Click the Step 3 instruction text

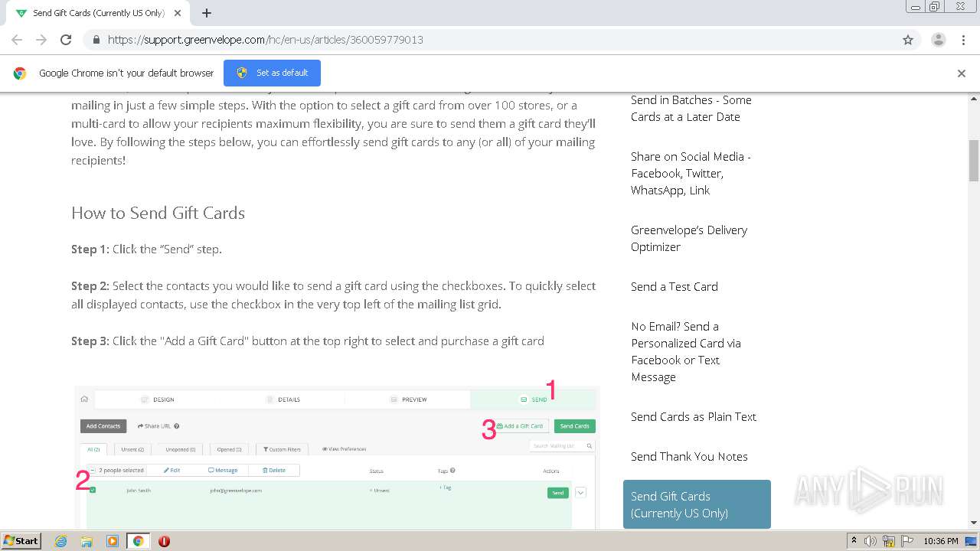pos(308,341)
